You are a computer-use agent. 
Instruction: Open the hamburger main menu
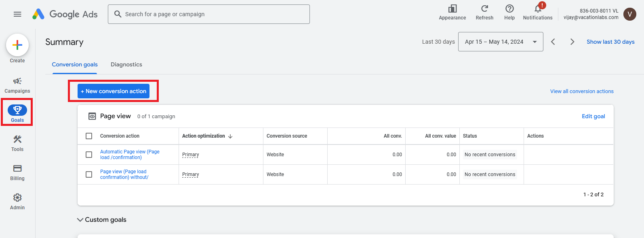(17, 14)
